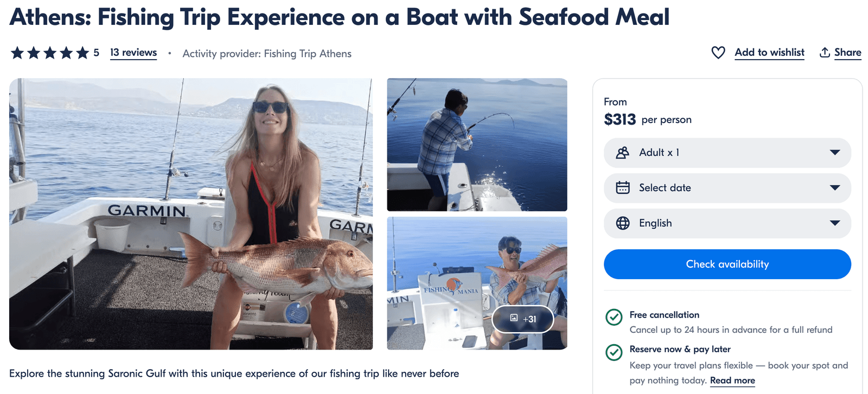This screenshot has width=868, height=394.
Task: Expand the Adult x 1 dropdown
Action: coord(727,153)
